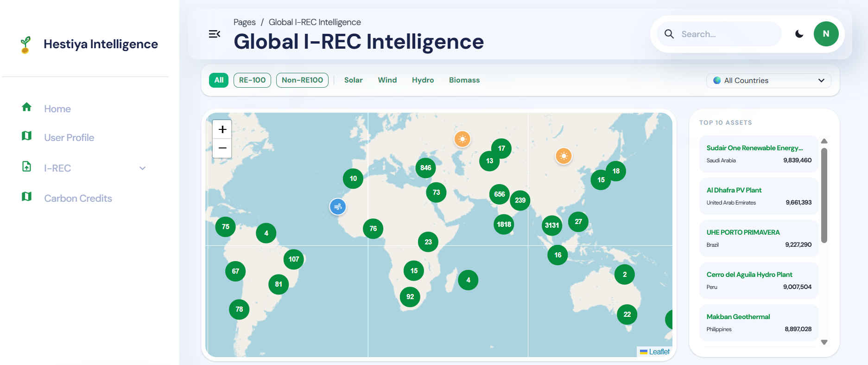Click the Philippines country label
Image resolution: width=868 pixels, height=365 pixels.
tap(719, 329)
